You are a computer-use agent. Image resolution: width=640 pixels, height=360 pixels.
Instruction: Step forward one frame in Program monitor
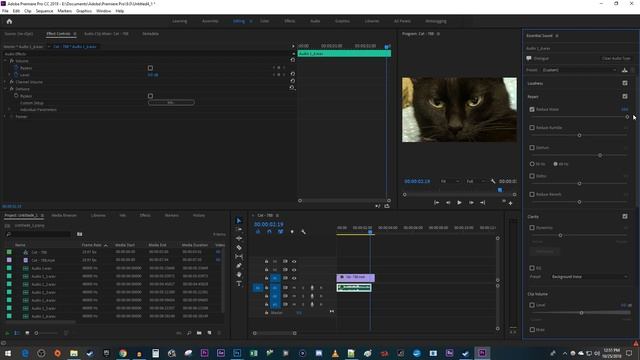coord(471,202)
